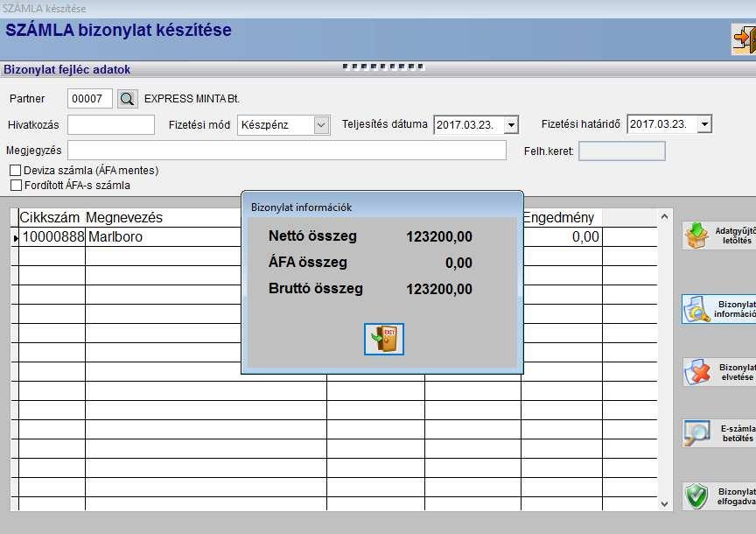
Task: Click into the Megjegyzés text field
Action: pos(287,151)
